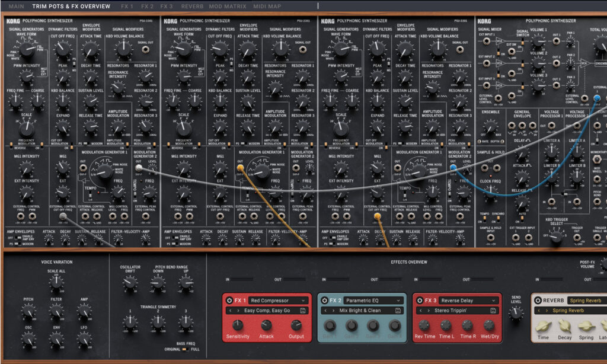Adjust the SEND LEVEL knob
Viewport: 607px width, 364px height.
[x=516, y=313]
